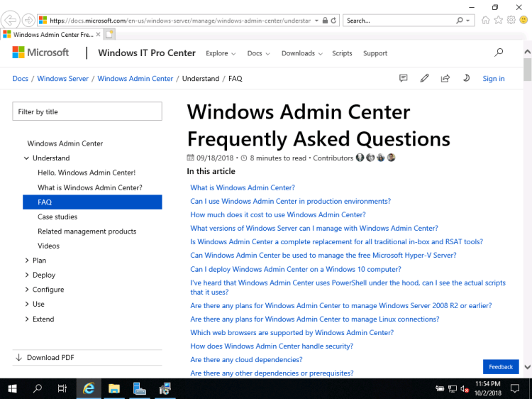Open the IE favorites star icon
The height and width of the screenshot is (399, 532).
pyautogui.click(x=499, y=21)
